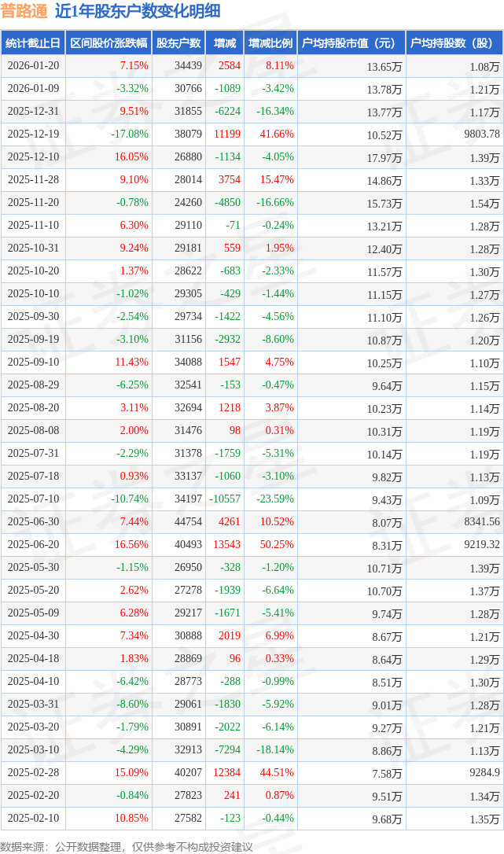Click the 普路通 stock name in title
Image resolution: width=504 pixels, height=854 pixels.
click(24, 11)
